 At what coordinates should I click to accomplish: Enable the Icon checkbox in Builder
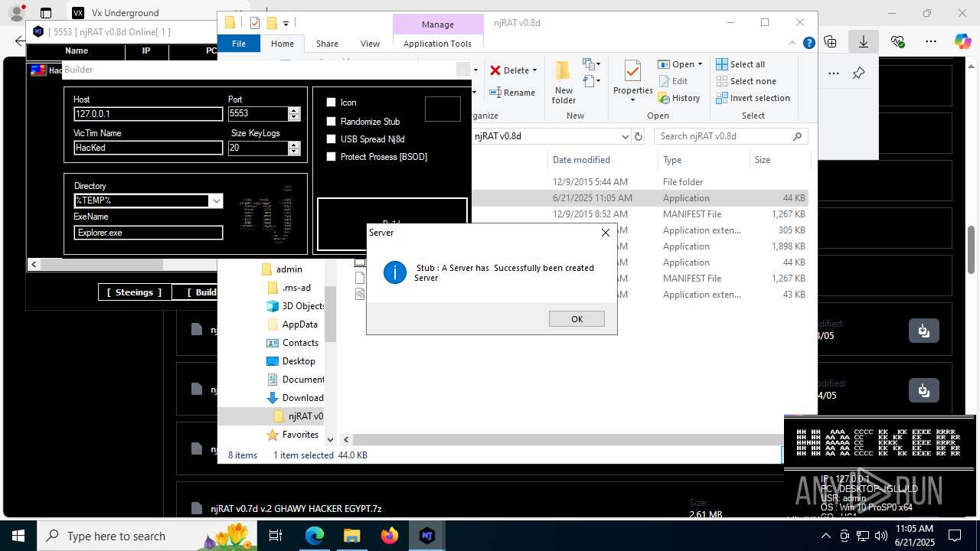(x=332, y=103)
